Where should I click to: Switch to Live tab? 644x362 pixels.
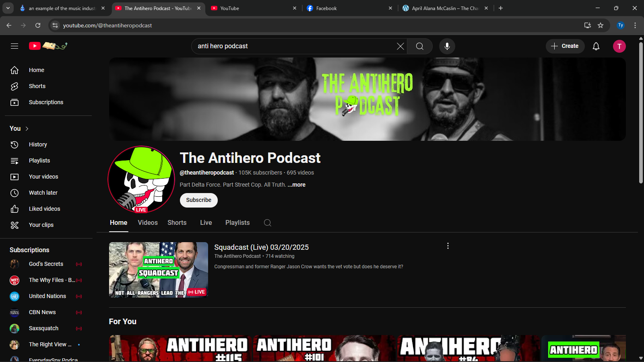(x=206, y=223)
